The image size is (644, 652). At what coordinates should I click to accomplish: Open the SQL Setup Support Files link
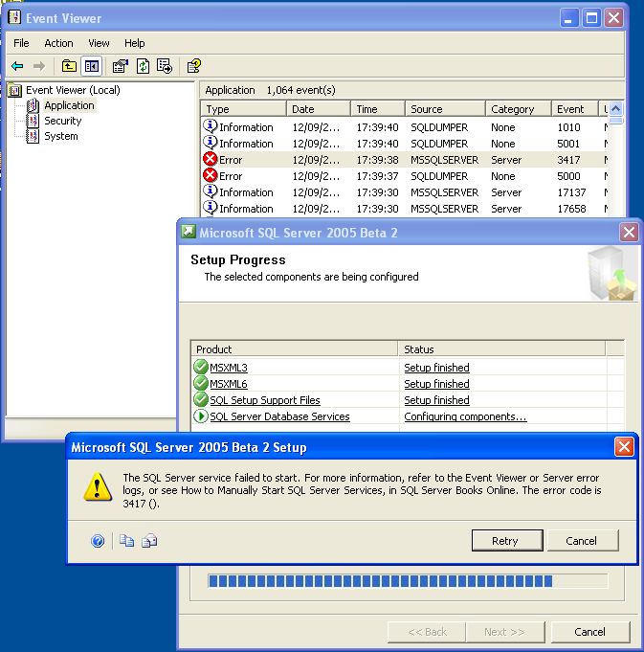click(x=265, y=400)
